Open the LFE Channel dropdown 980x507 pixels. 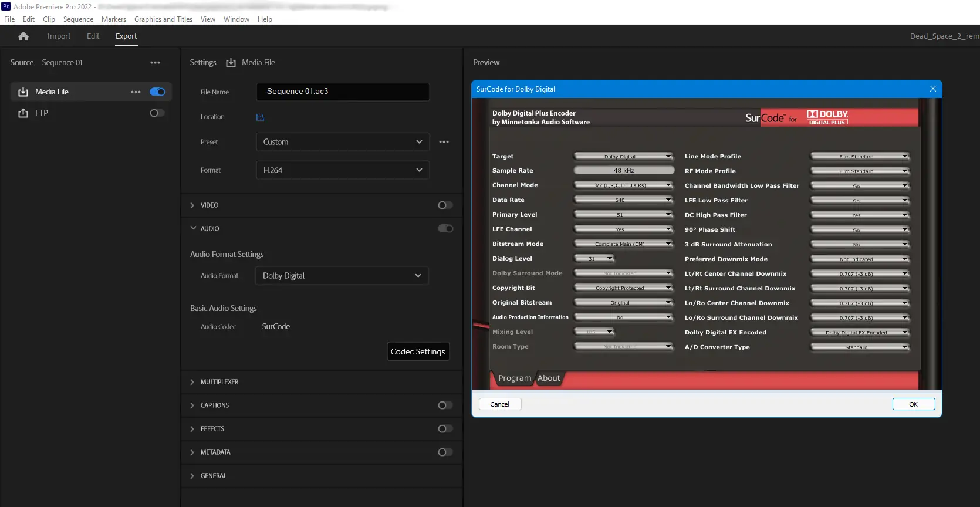tap(623, 229)
